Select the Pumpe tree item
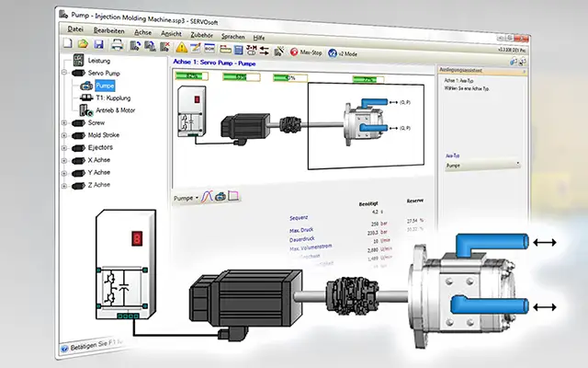 [x=105, y=86]
